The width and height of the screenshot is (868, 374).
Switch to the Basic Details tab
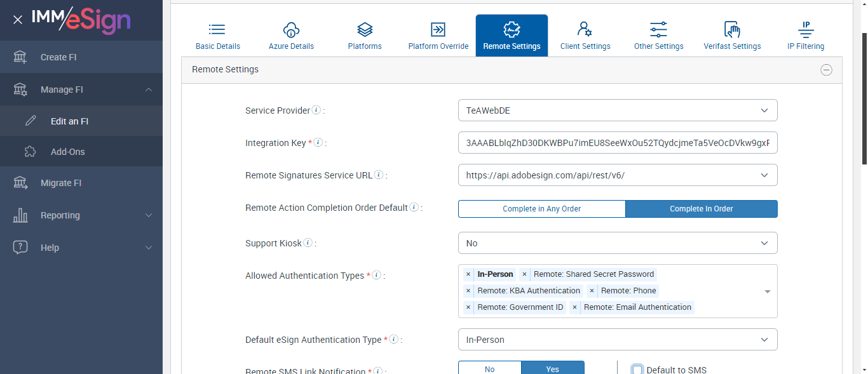click(218, 36)
